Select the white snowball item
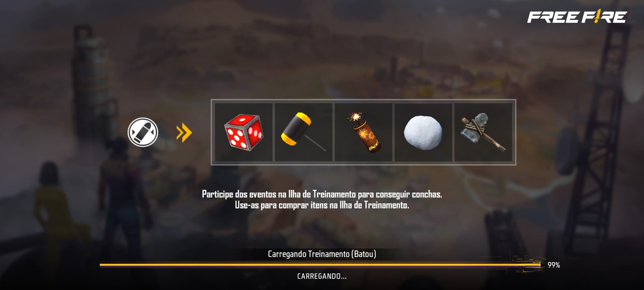This screenshot has width=644, height=290. (423, 132)
